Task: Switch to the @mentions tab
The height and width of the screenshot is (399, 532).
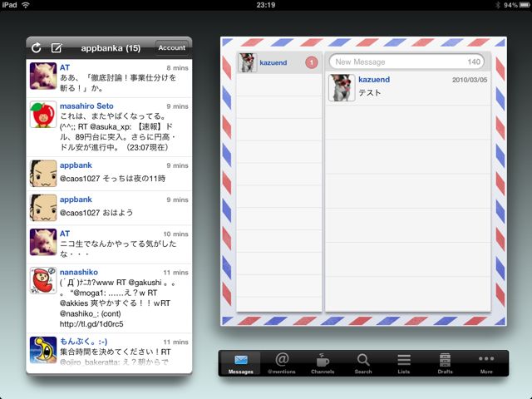Action: [282, 364]
